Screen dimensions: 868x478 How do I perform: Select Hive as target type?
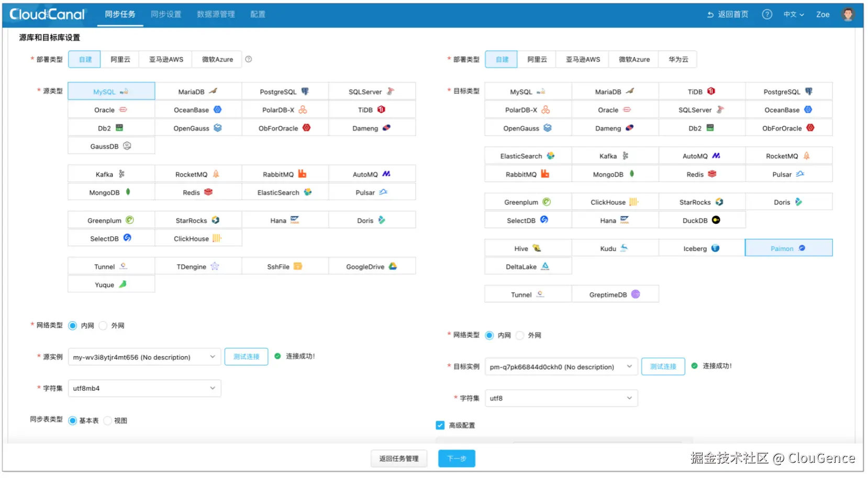click(x=528, y=248)
